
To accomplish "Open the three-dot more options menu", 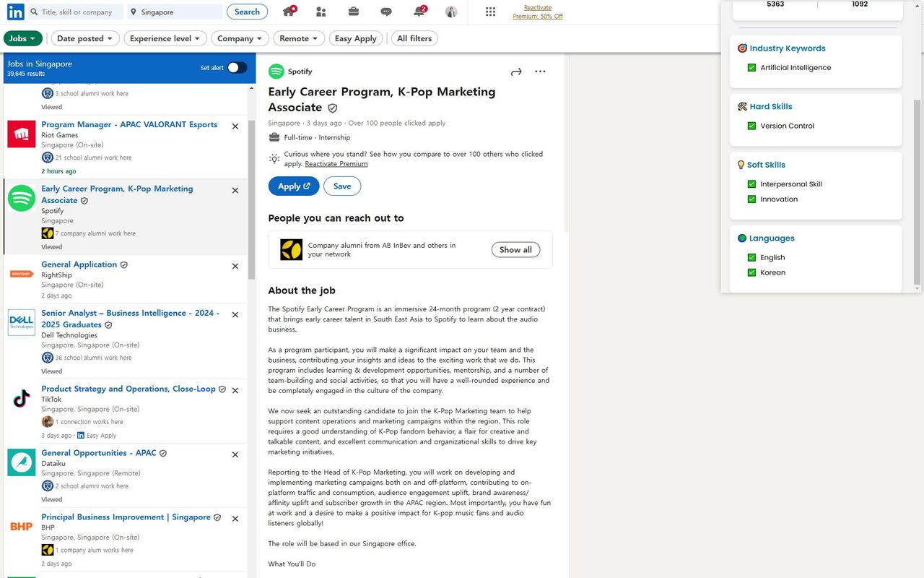I will click(540, 72).
